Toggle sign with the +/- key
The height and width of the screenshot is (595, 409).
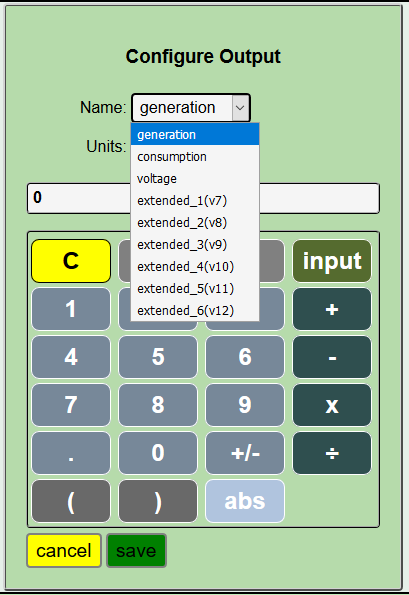245,453
